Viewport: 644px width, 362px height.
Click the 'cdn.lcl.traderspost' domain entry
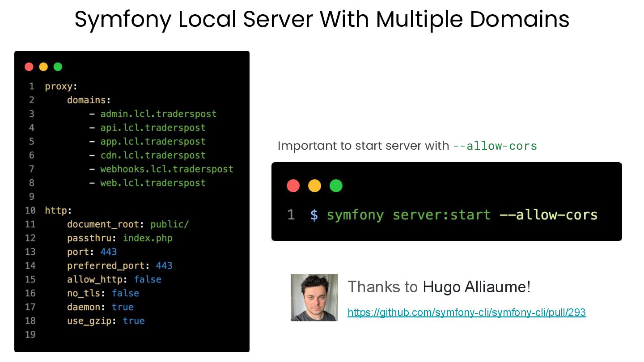click(x=153, y=156)
